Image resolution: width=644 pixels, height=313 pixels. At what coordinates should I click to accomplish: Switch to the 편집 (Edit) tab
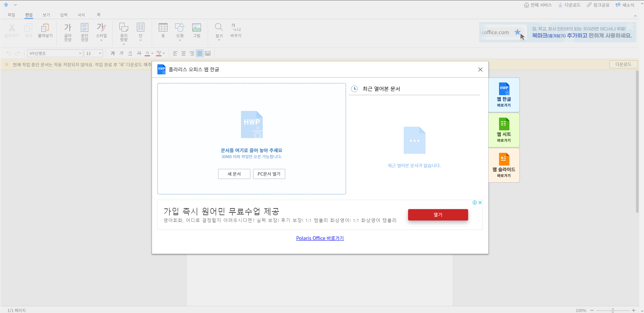click(x=29, y=15)
